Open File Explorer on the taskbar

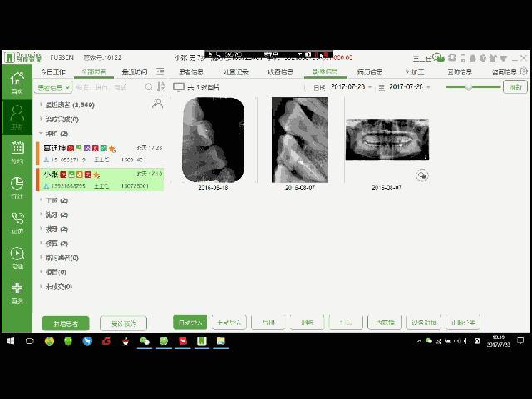221,341
